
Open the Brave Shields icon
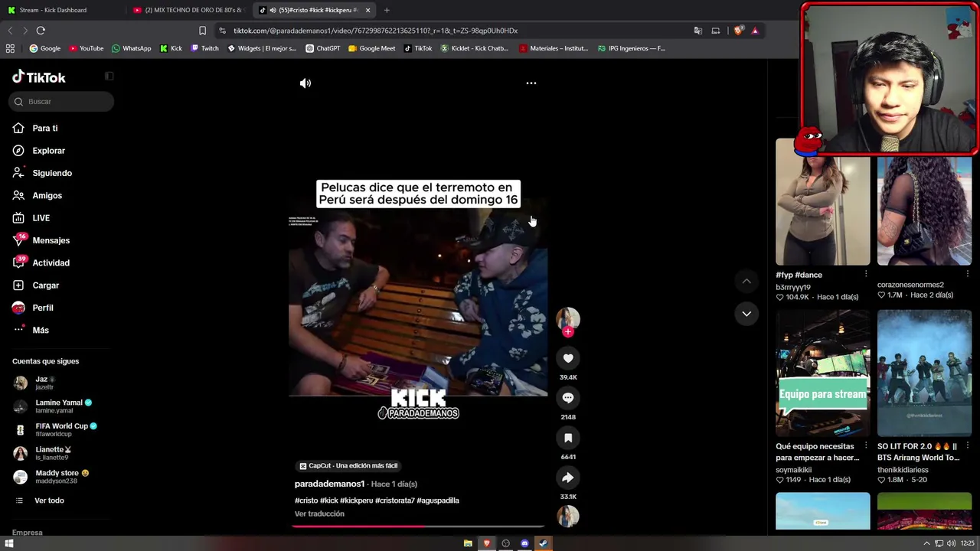click(x=738, y=31)
